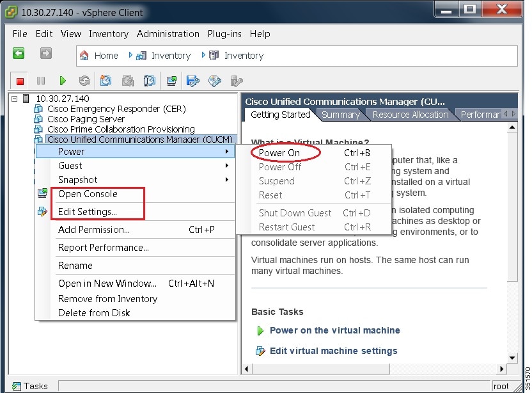Click the red Power Off stop icon

[20, 81]
